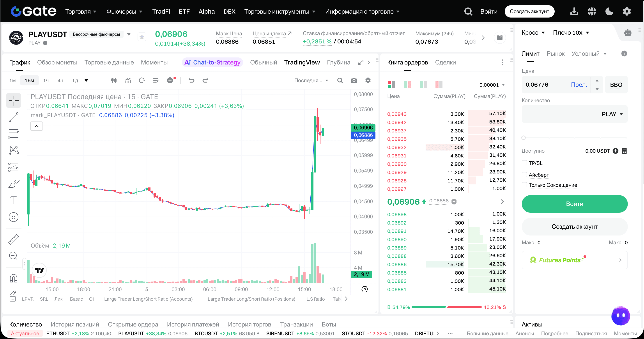644x339 pixels.
Task: Enable the Только Сокращение checkbox
Action: point(524,185)
